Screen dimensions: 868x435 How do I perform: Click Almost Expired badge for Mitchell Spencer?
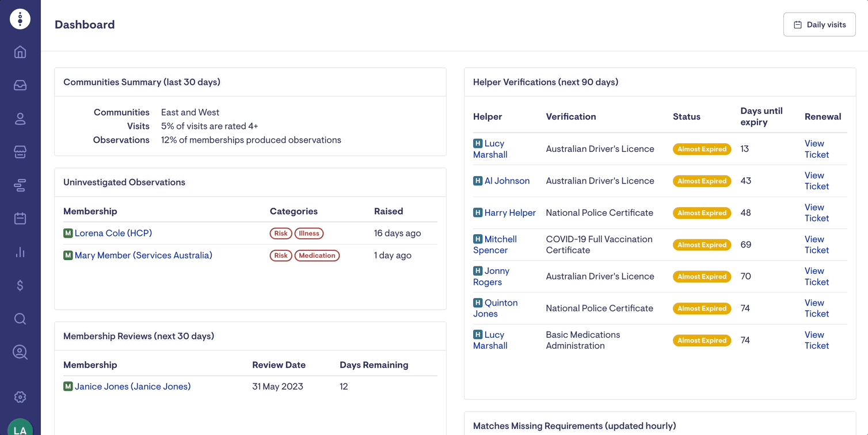[702, 245]
